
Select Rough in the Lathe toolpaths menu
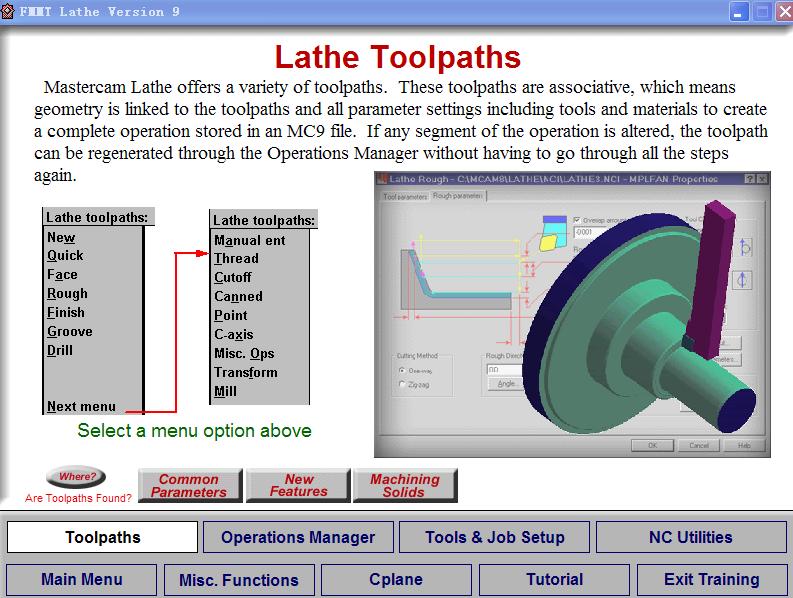tap(67, 294)
